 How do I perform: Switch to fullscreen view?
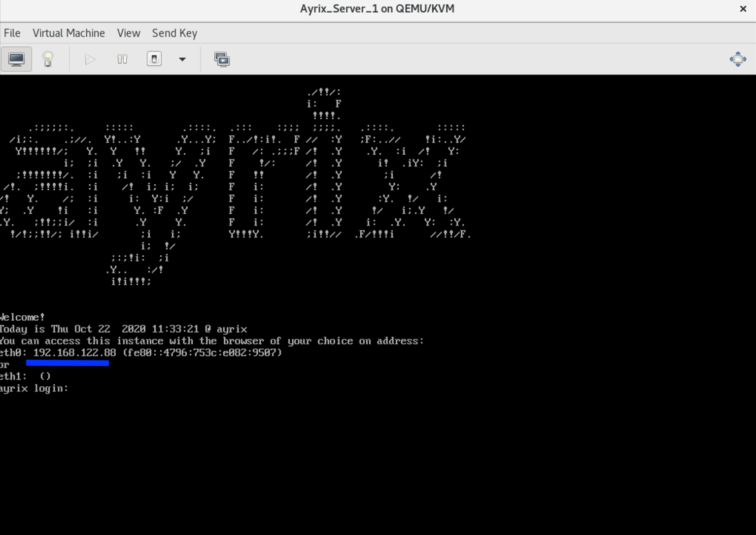tap(738, 59)
